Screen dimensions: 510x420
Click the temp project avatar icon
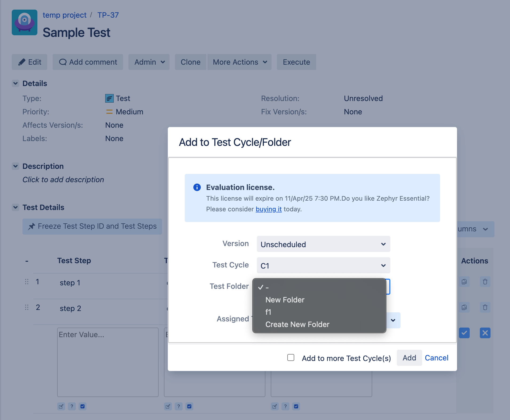coord(24,23)
